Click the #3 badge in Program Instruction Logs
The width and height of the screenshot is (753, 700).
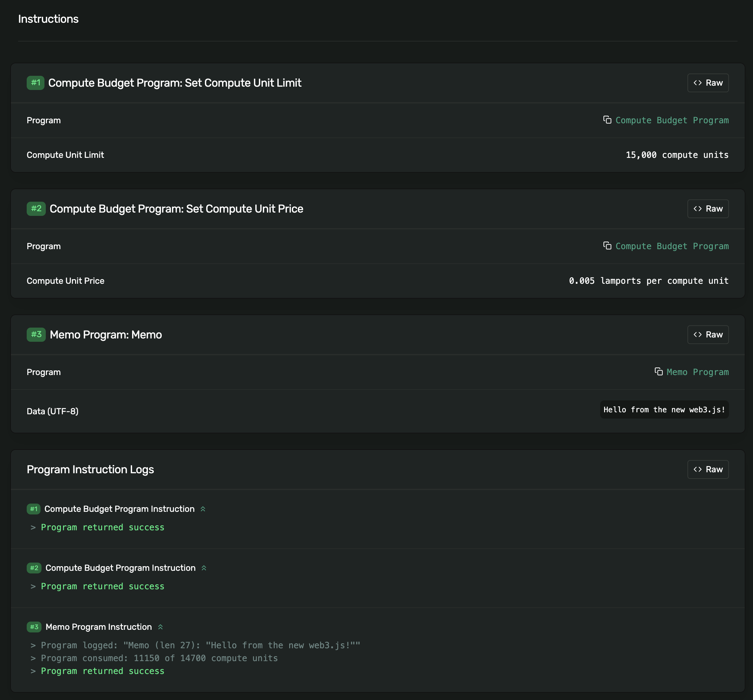pyautogui.click(x=34, y=627)
